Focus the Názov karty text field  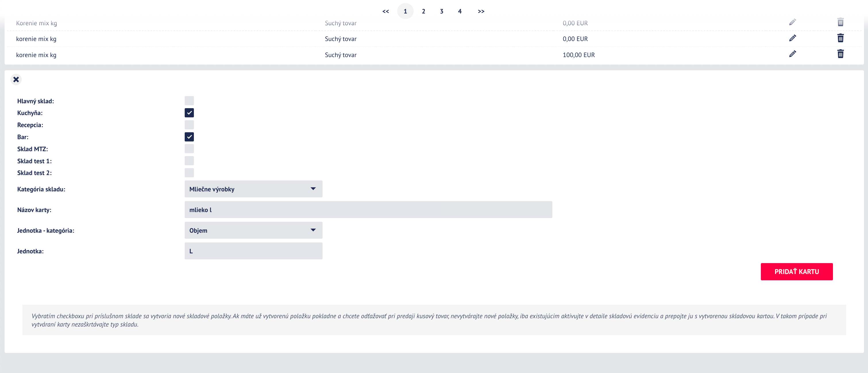coord(368,210)
